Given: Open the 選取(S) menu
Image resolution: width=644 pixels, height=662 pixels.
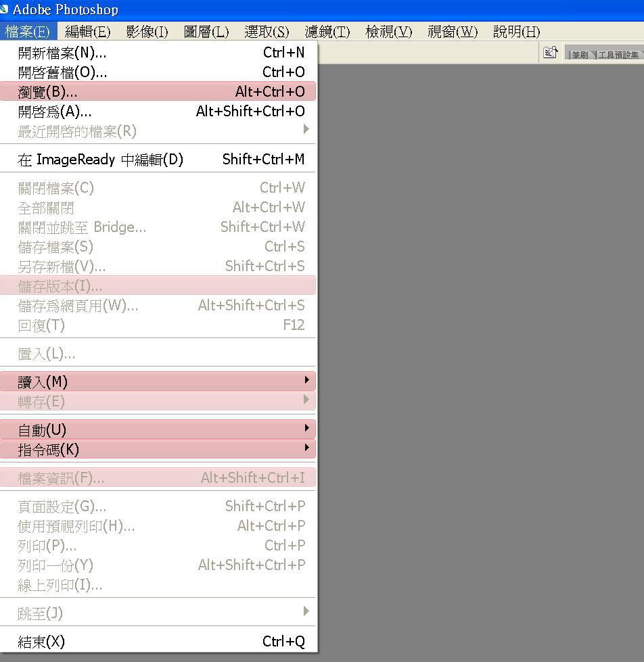Looking at the screenshot, I should point(267,31).
